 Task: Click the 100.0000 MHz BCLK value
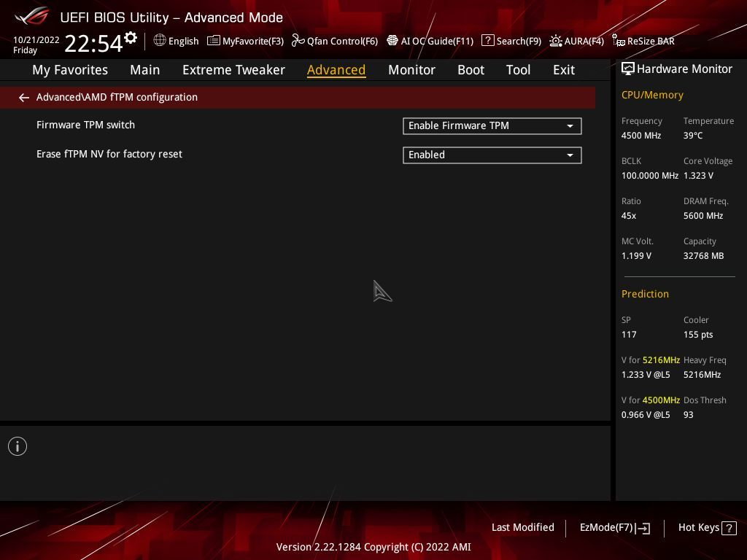(649, 175)
